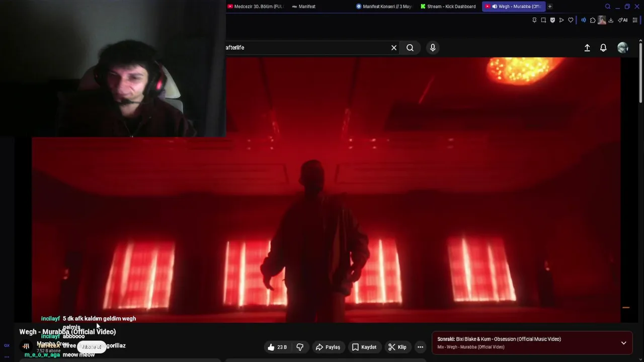This screenshot has width=644, height=362.
Task: Click chat username m_e_o_w_aga
Action: point(42,355)
